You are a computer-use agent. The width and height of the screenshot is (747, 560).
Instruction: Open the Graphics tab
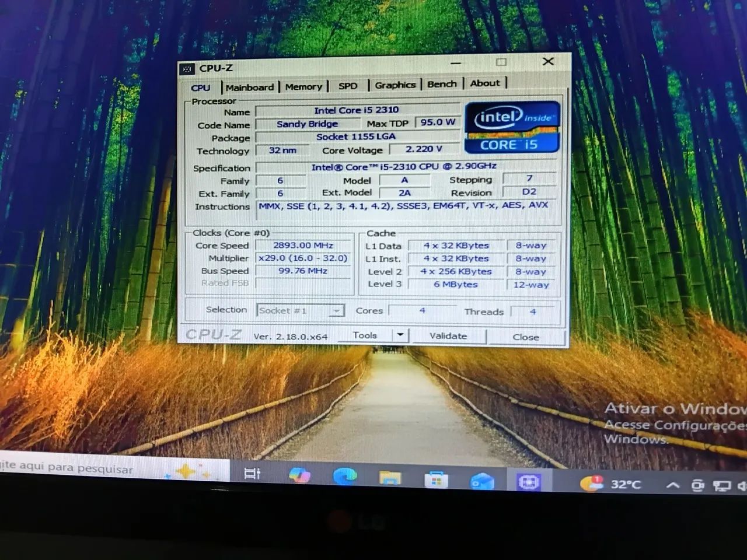click(396, 85)
